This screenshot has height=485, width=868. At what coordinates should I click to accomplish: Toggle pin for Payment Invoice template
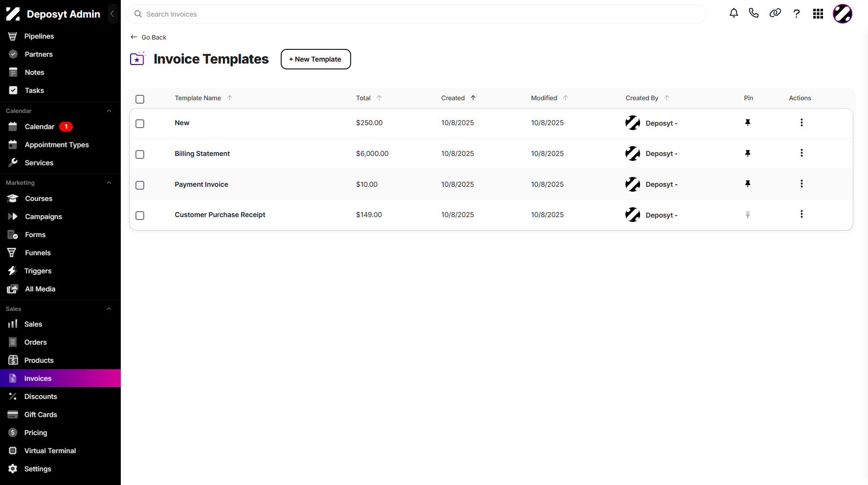pos(748,184)
